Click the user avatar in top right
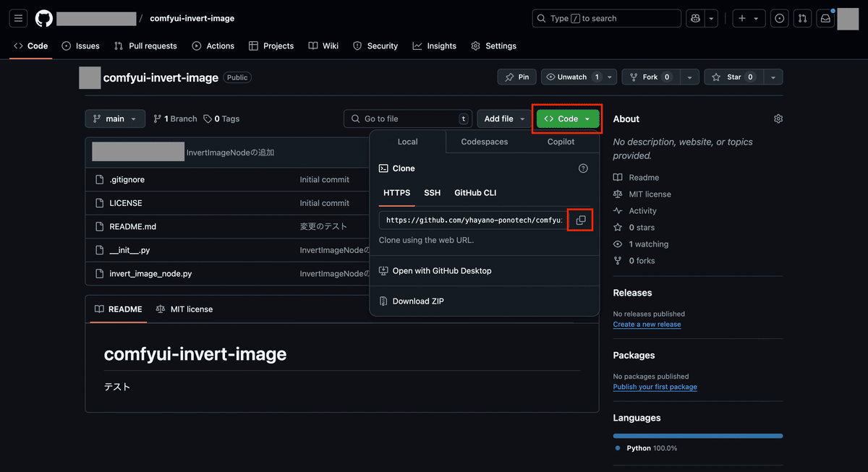The image size is (868, 472). [x=848, y=18]
